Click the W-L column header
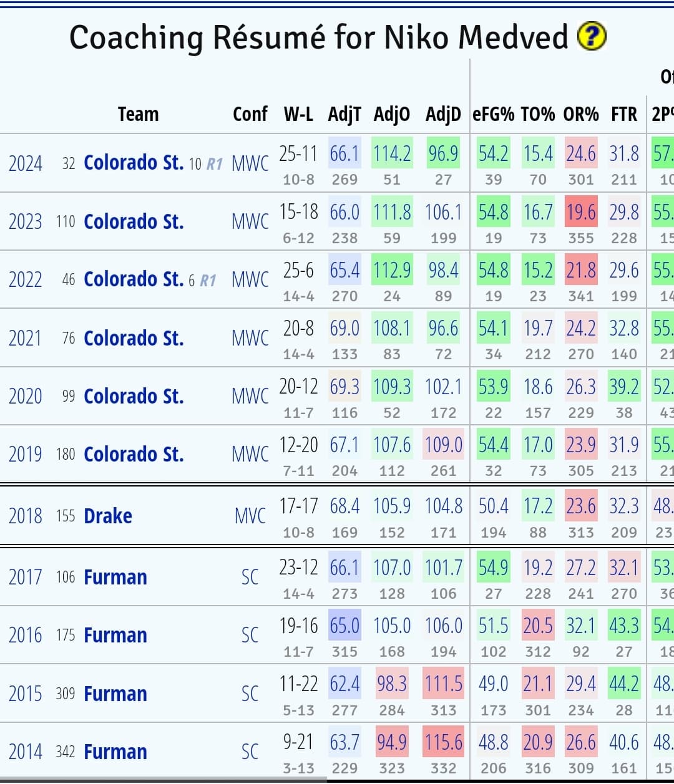674x784 pixels. (x=299, y=114)
